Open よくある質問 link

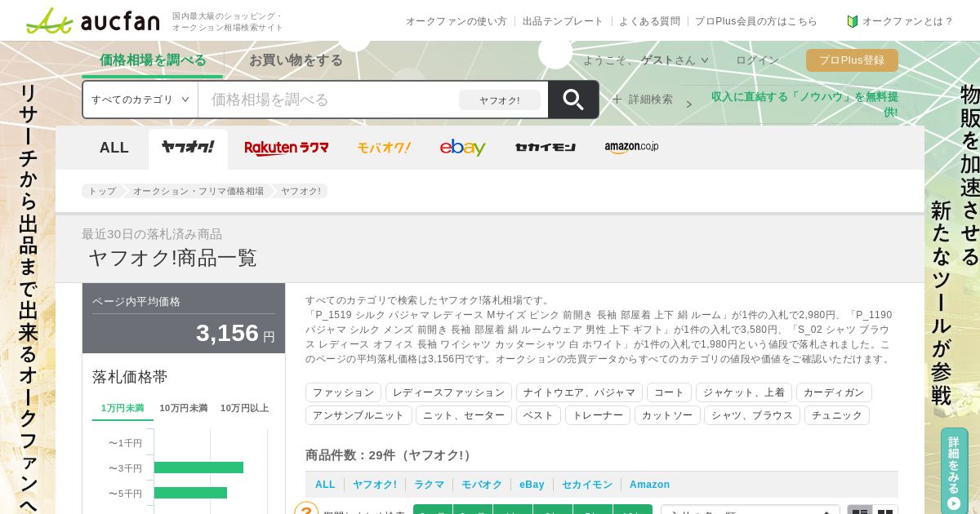coord(649,21)
